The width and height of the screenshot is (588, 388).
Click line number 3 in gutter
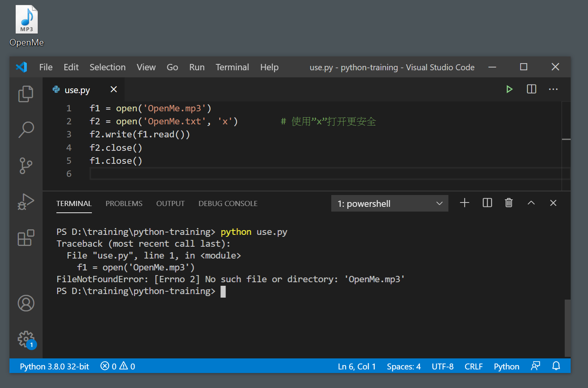[69, 134]
